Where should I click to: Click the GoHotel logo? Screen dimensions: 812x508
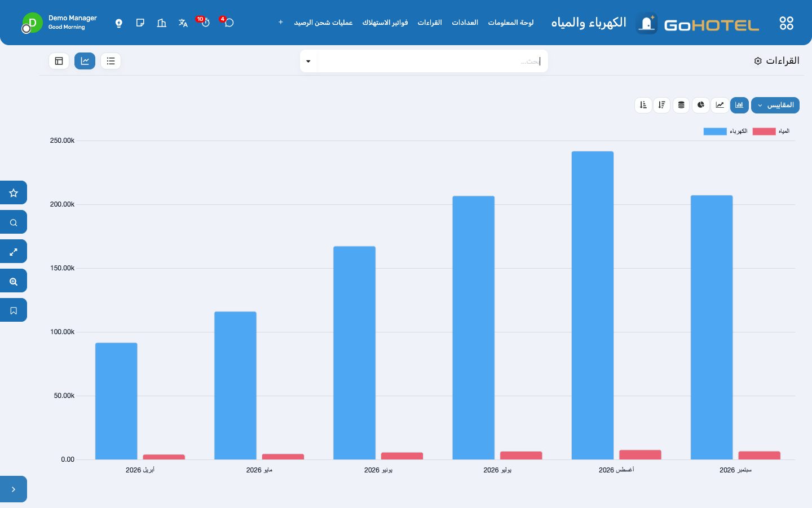point(698,24)
